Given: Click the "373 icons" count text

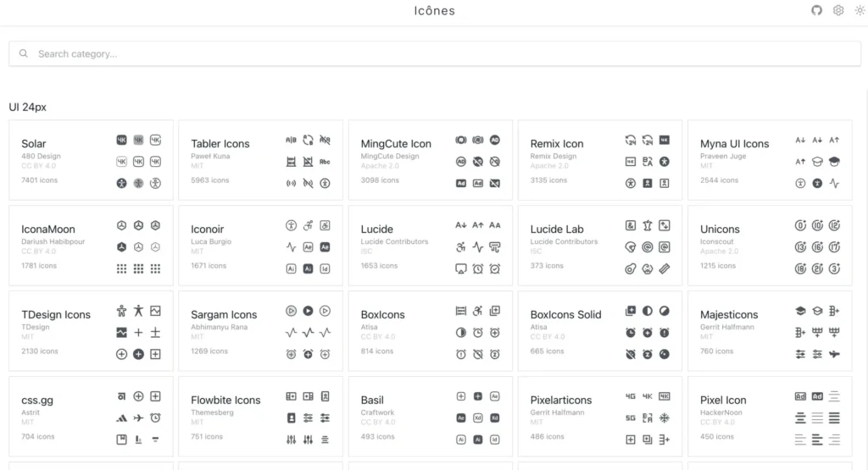Looking at the screenshot, I should pos(547,266).
